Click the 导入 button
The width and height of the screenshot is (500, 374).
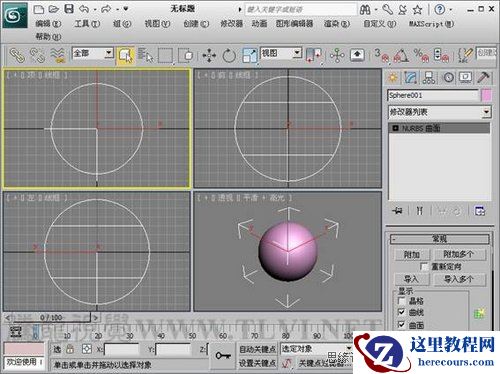[x=411, y=279]
